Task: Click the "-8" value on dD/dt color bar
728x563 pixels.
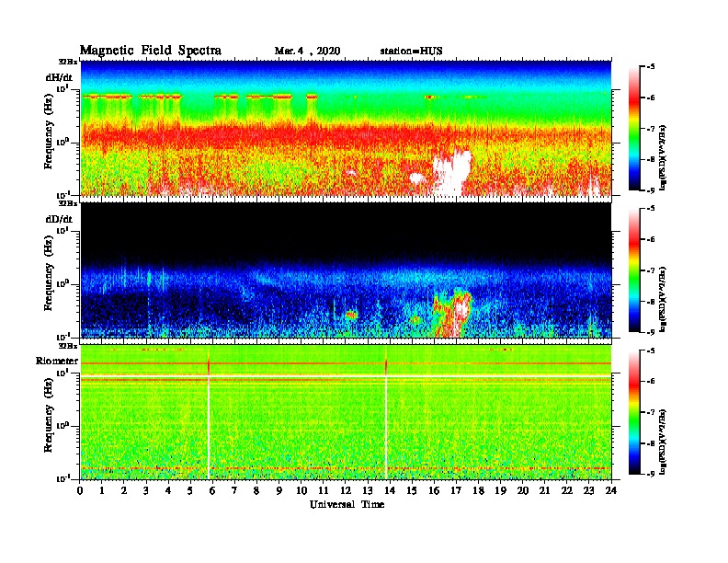Action: [x=650, y=302]
